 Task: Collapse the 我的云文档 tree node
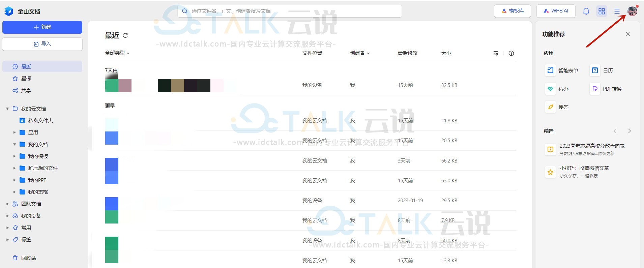click(7, 109)
